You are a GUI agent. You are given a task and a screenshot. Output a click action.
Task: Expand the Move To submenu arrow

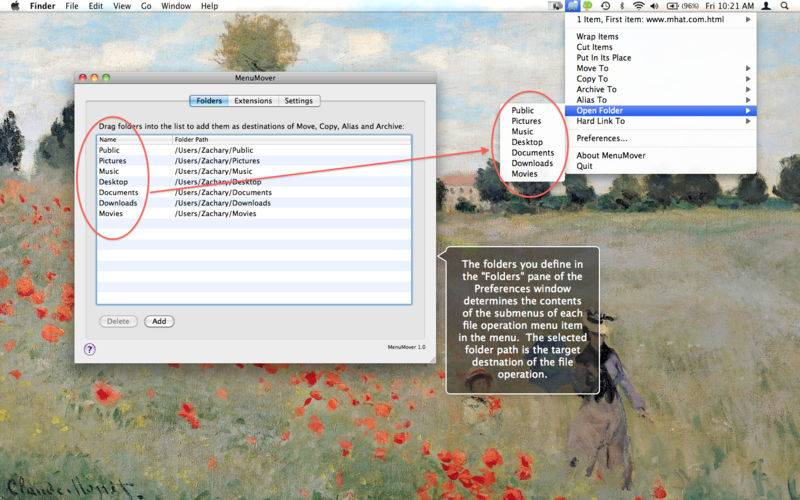pyautogui.click(x=748, y=68)
